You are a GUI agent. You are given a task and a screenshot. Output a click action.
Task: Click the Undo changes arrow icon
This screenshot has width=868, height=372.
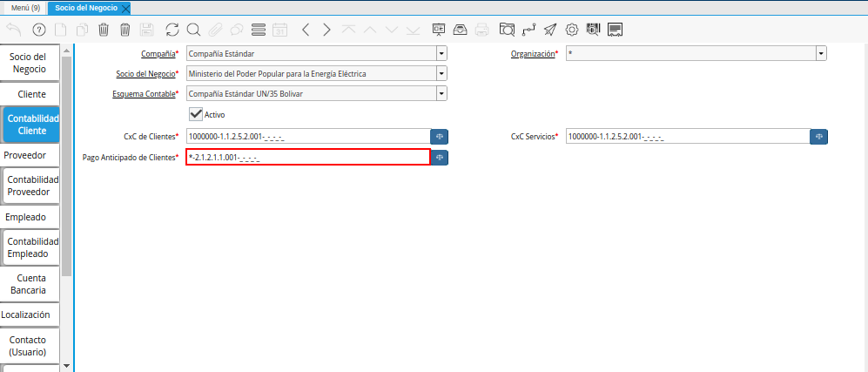(x=13, y=30)
